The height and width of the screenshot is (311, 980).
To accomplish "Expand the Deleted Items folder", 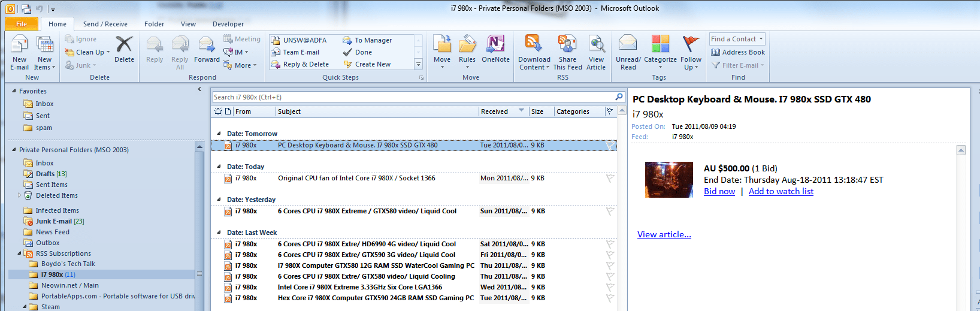I will pos(19,195).
